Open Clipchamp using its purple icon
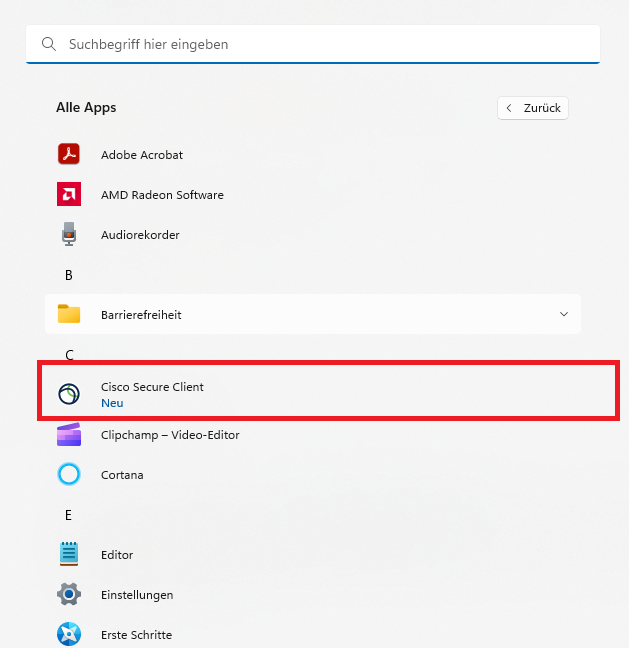Viewport: 629px width, 648px height. 69,435
